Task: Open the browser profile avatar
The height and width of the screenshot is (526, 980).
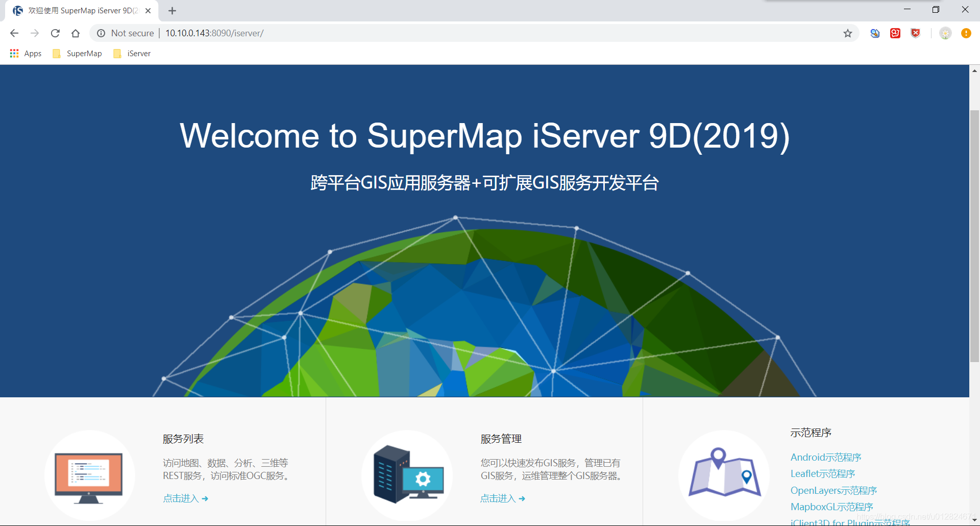Action: click(945, 33)
